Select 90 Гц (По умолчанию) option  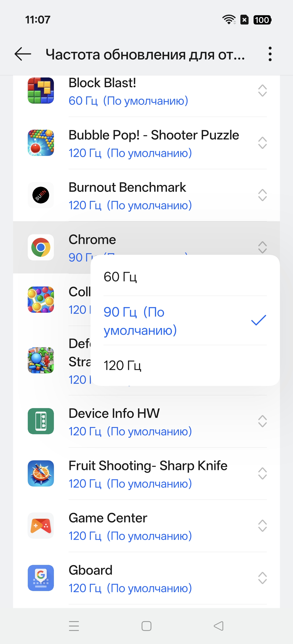(x=185, y=321)
